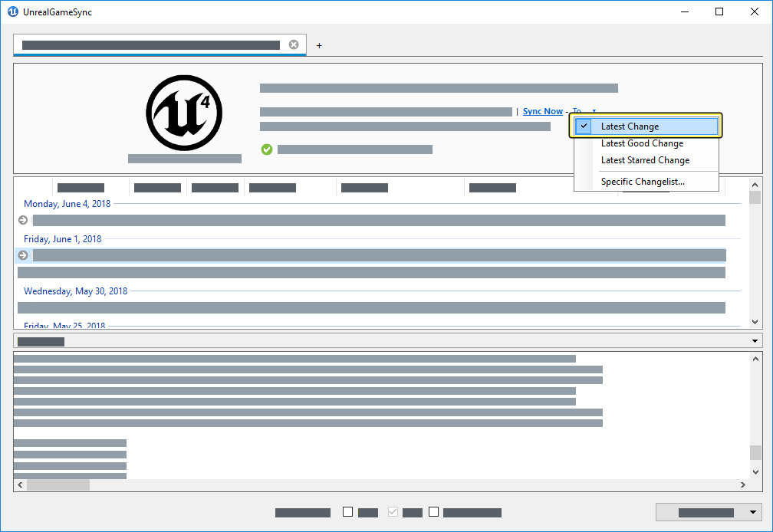Tick the first checkbox in the bottom bar
This screenshot has width=773, height=532.
coord(347,512)
